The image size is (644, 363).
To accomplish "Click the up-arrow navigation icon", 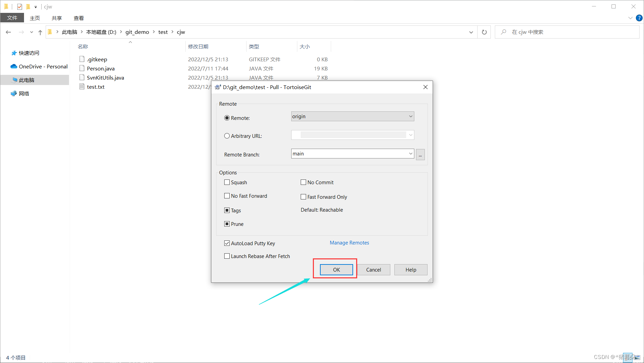I will [40, 32].
